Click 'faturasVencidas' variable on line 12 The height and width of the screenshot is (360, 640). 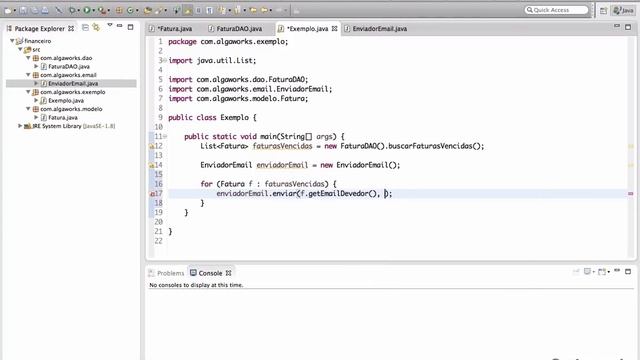coord(282,146)
